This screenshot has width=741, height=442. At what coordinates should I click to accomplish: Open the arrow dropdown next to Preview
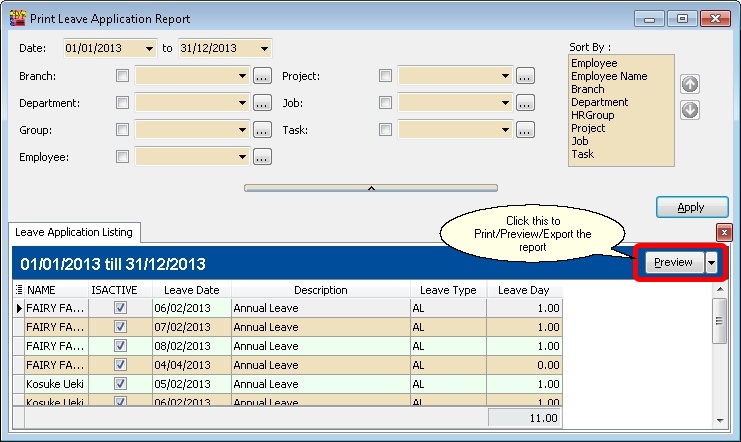click(711, 262)
